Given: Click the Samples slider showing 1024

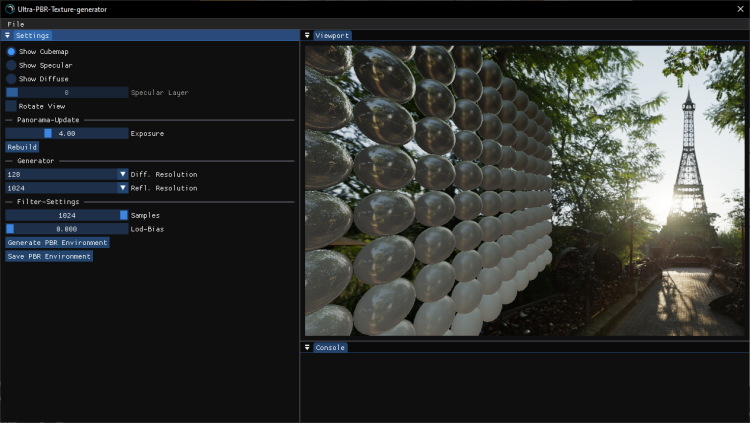Looking at the screenshot, I should pyautogui.click(x=67, y=215).
